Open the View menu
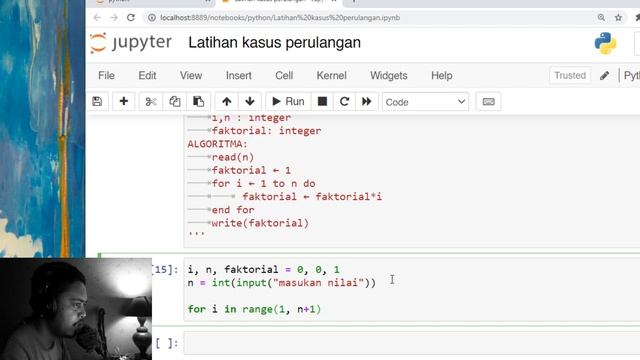This screenshot has width=640, height=360. tap(191, 76)
